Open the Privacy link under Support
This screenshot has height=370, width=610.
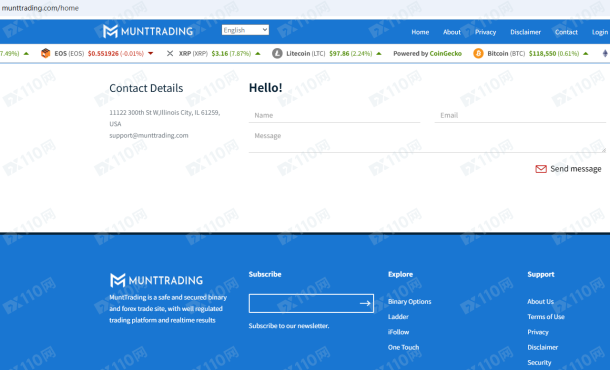[x=538, y=332]
